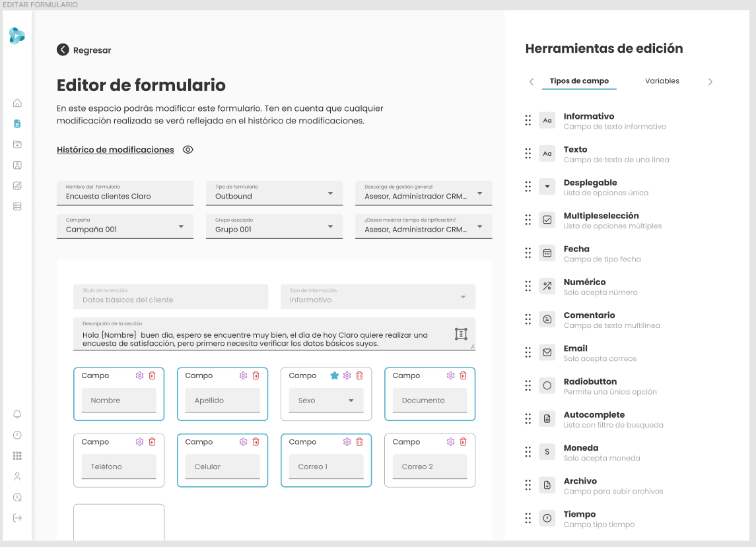Select the Tiempo clock field icon
The height and width of the screenshot is (547, 756).
[547, 518]
